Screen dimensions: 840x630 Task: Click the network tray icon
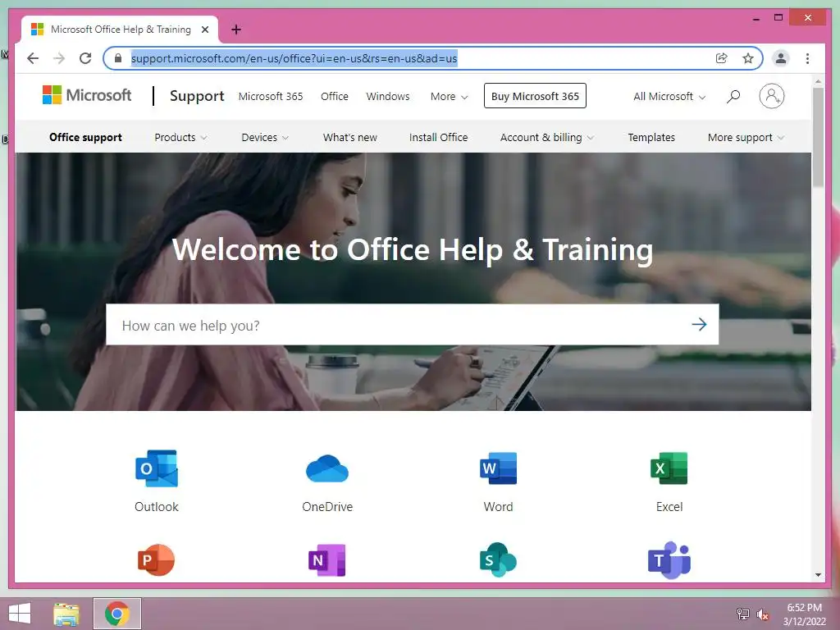point(742,614)
